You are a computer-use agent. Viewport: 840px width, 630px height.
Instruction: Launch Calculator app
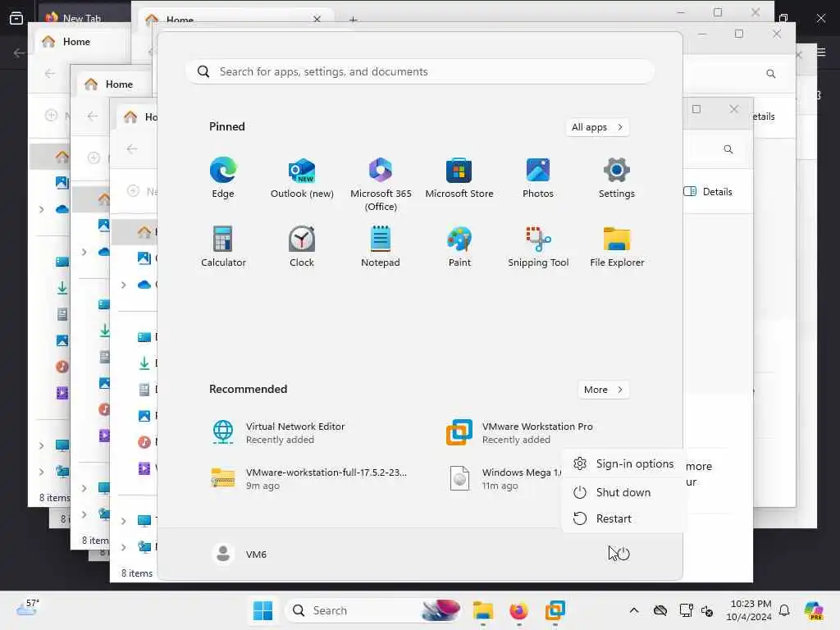(x=223, y=246)
